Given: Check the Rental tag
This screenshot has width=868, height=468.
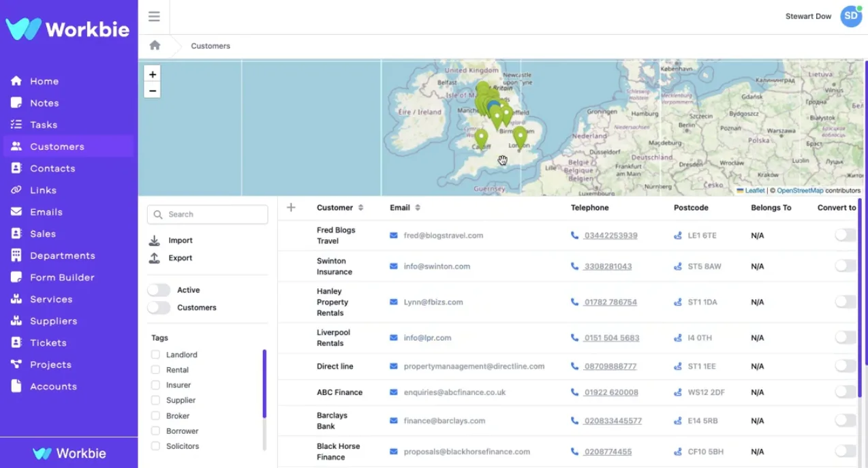Looking at the screenshot, I should coord(155,370).
